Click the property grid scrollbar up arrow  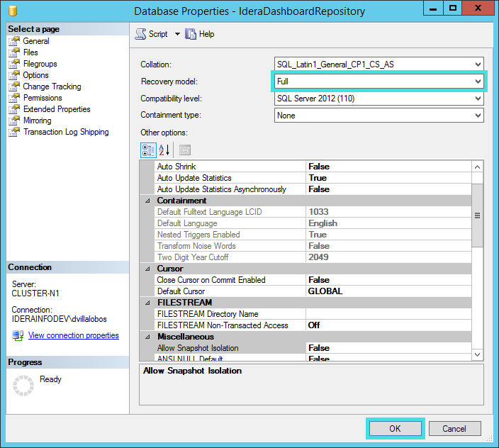click(x=477, y=167)
